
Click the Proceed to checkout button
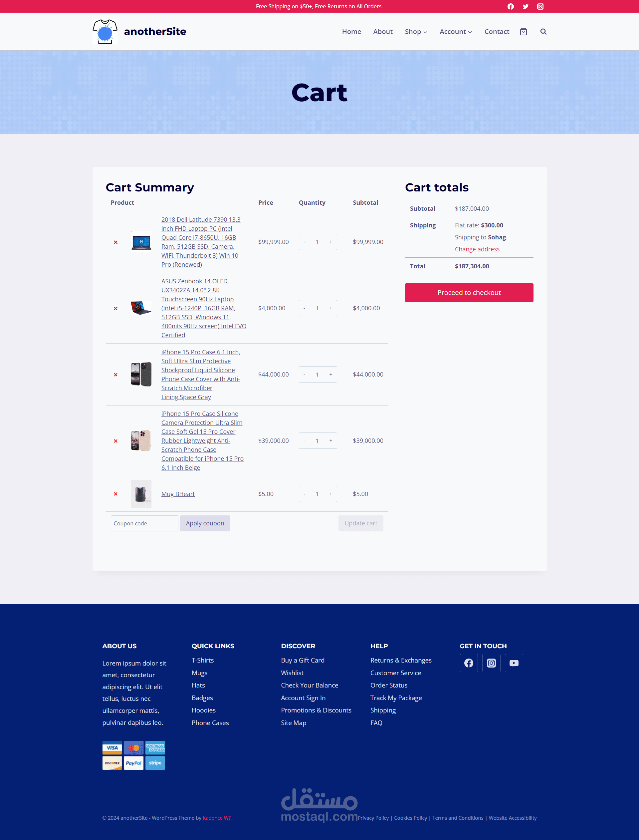pos(469,293)
